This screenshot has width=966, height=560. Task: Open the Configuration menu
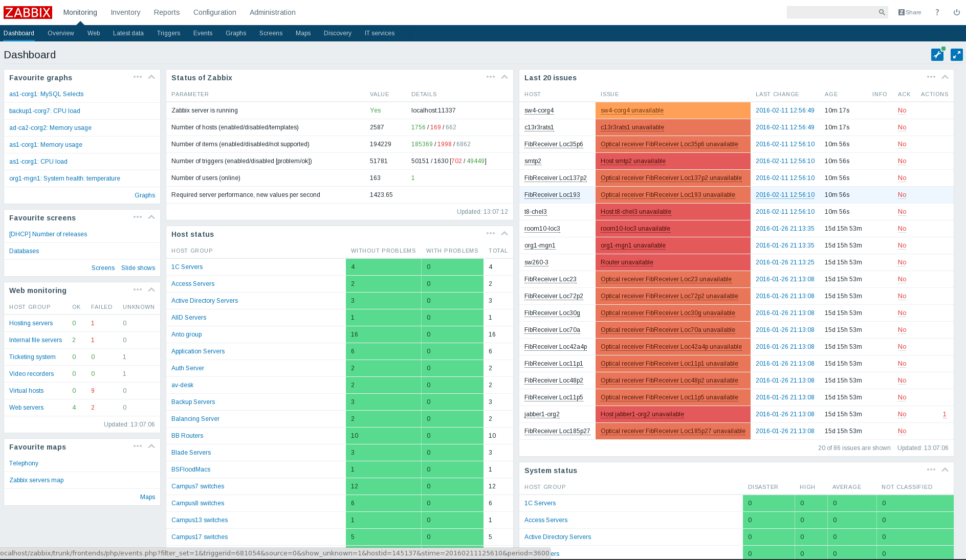[214, 12]
